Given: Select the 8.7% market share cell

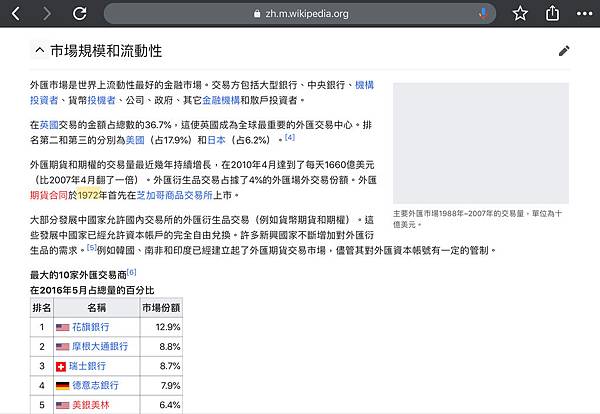Looking at the screenshot, I should pos(161,366).
